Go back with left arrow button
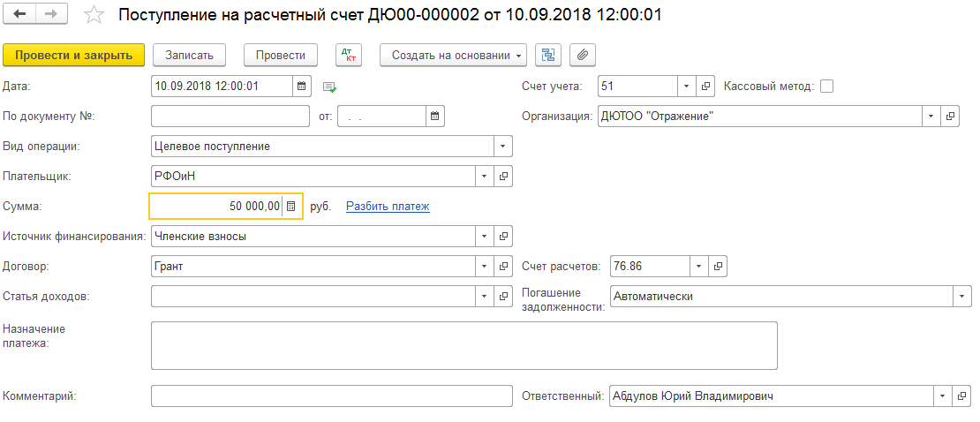The width and height of the screenshot is (980, 422). [x=19, y=14]
